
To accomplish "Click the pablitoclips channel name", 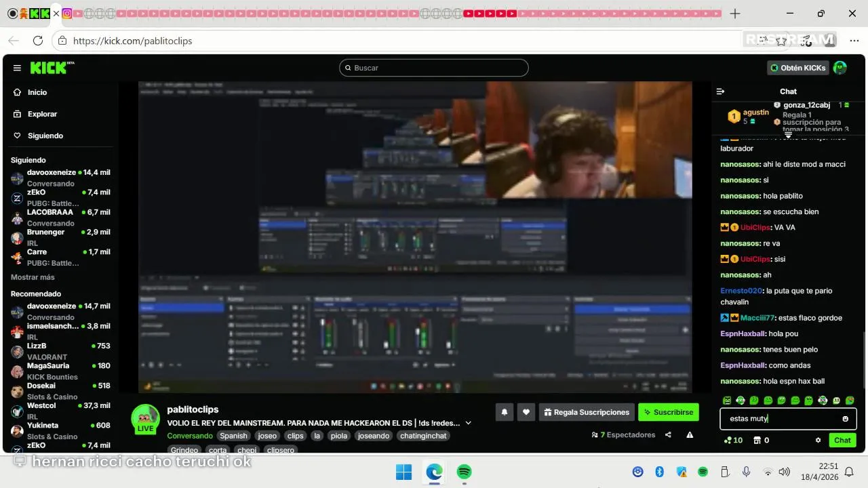I will (x=193, y=409).
